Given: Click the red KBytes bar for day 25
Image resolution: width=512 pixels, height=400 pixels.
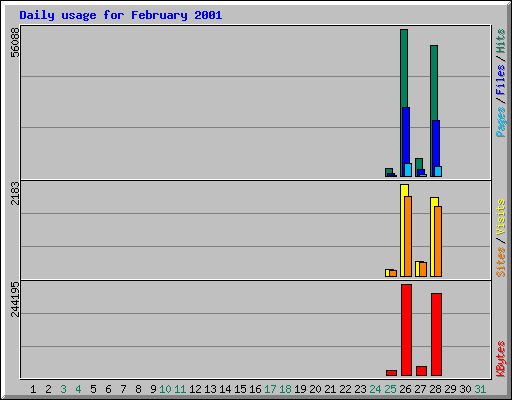Looking at the screenshot, I should [391, 373].
